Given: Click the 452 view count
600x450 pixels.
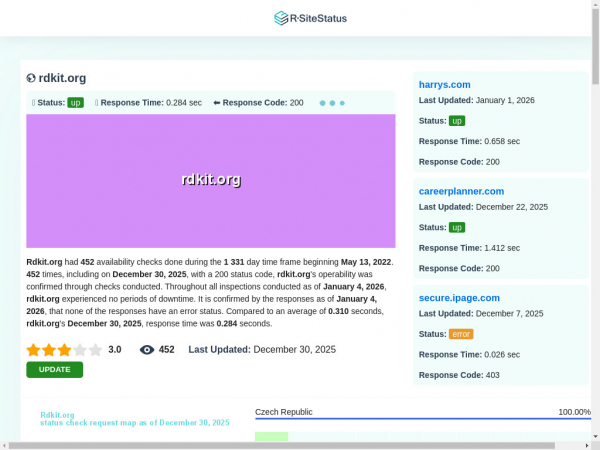Looking at the screenshot, I should pyautogui.click(x=166, y=350).
